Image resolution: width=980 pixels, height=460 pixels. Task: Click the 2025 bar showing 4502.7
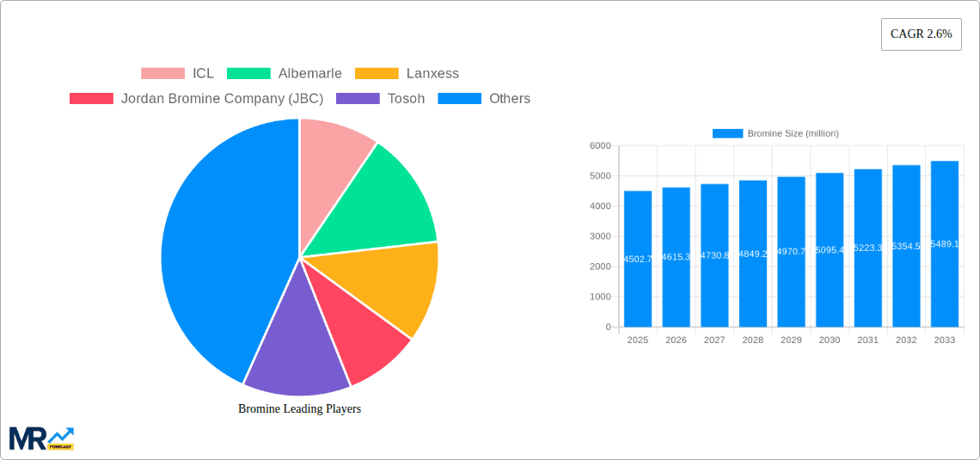(638, 259)
